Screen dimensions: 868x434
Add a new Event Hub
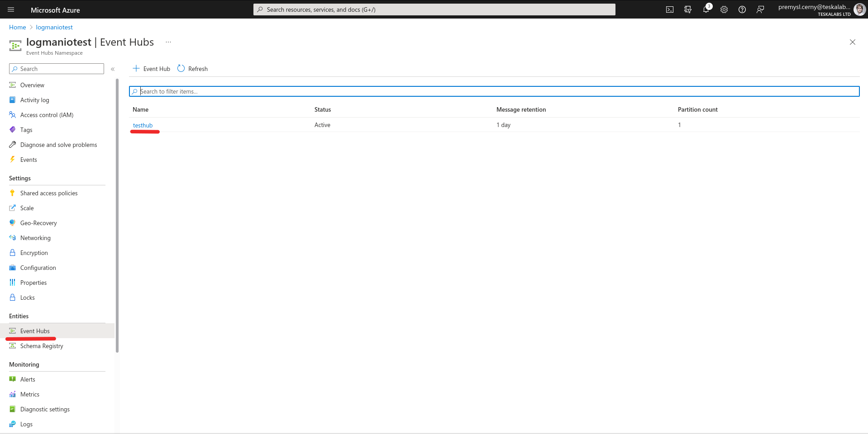tap(152, 69)
